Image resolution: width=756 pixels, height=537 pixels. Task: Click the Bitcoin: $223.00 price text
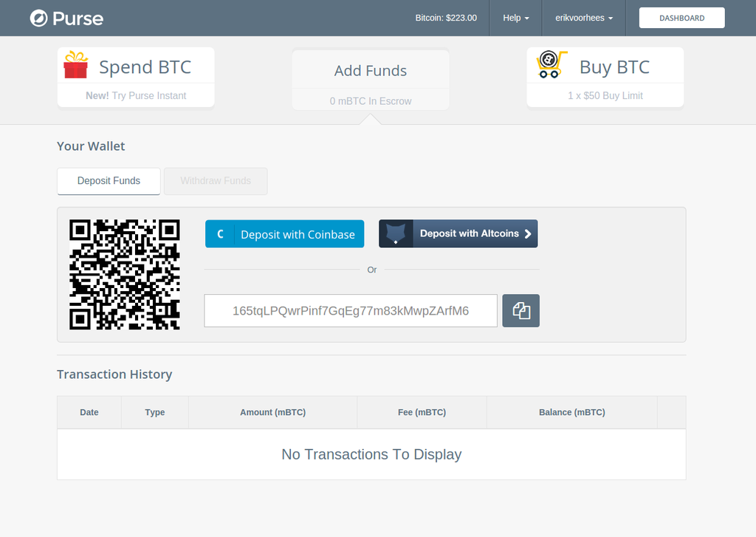tap(446, 18)
